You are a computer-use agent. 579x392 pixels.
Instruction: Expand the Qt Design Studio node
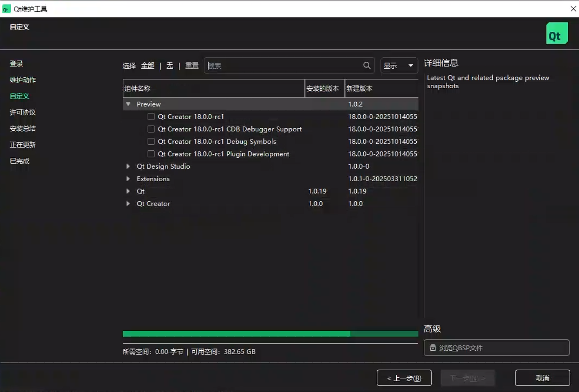pyautogui.click(x=128, y=166)
